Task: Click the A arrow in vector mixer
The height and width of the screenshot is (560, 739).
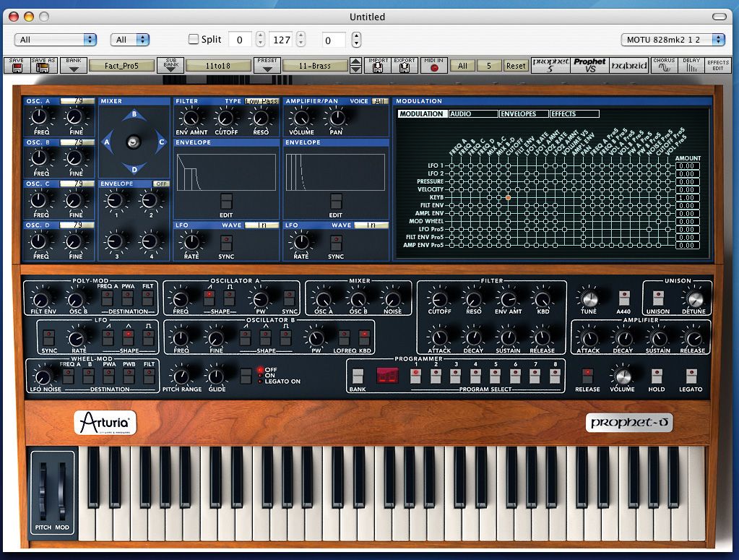Action: click(107, 142)
